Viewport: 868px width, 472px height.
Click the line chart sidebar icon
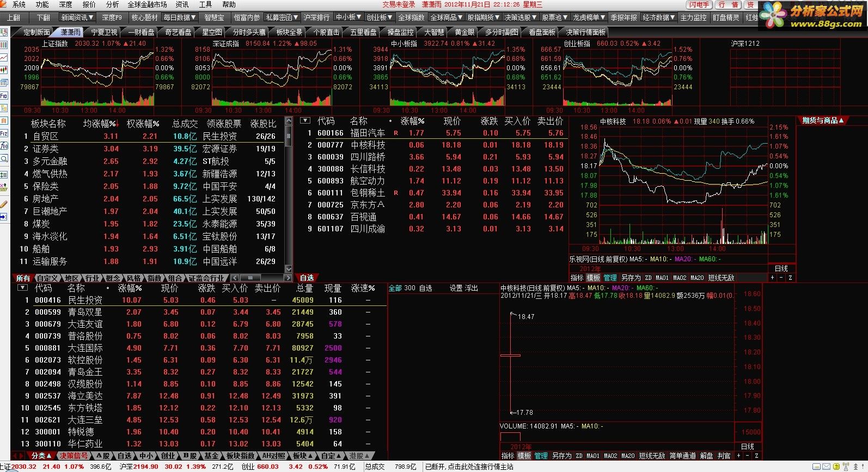pos(4,57)
